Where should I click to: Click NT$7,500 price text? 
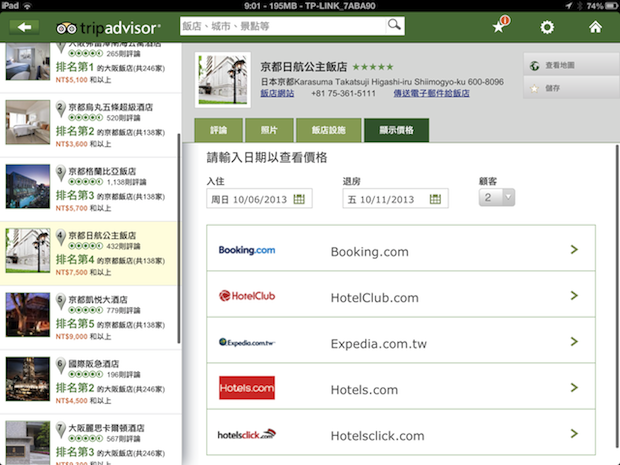[72, 272]
